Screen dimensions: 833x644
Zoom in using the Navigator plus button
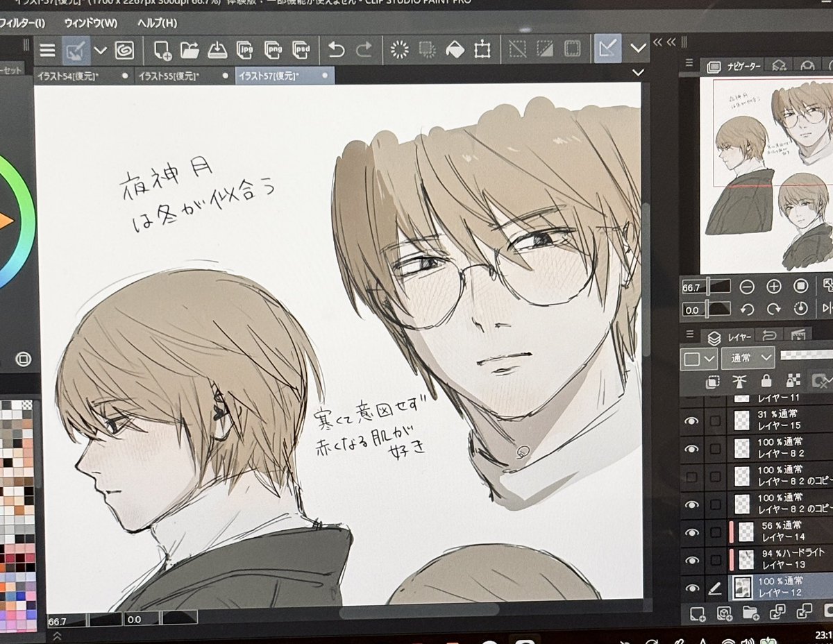click(x=773, y=285)
